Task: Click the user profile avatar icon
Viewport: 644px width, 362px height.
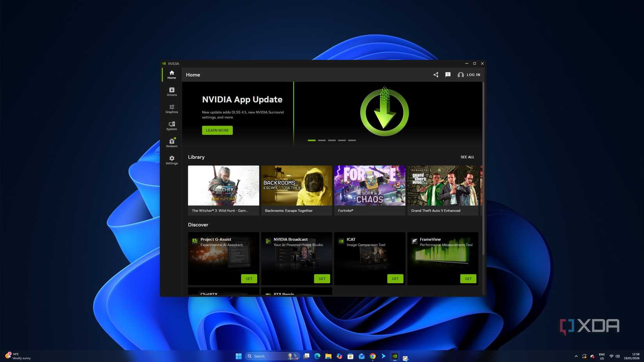Action: point(461,75)
